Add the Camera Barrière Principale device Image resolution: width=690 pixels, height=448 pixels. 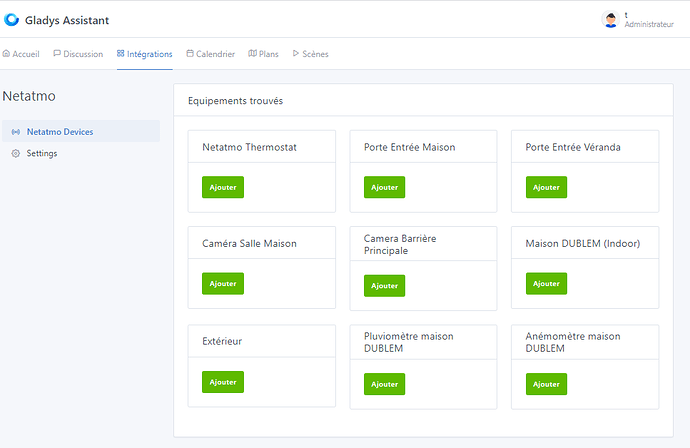pos(385,286)
